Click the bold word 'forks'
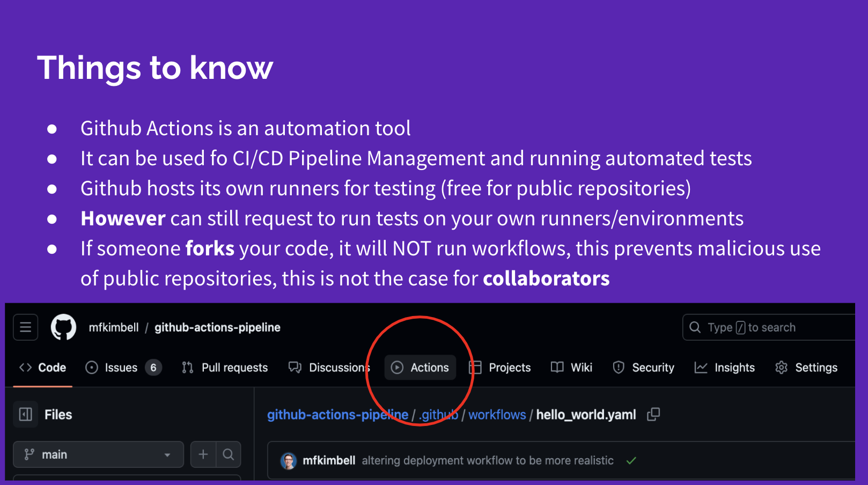Viewport: 868px width, 485px height. tap(210, 249)
